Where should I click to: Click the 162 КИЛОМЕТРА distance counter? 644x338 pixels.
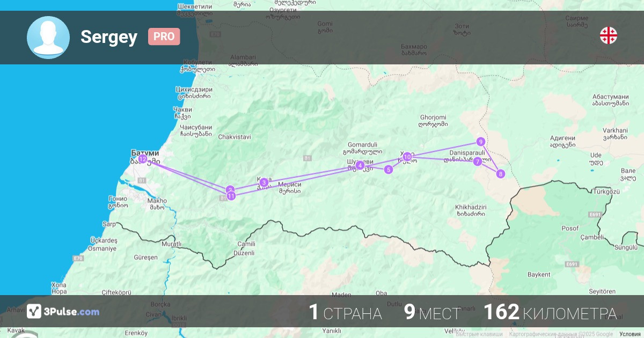(x=550, y=312)
